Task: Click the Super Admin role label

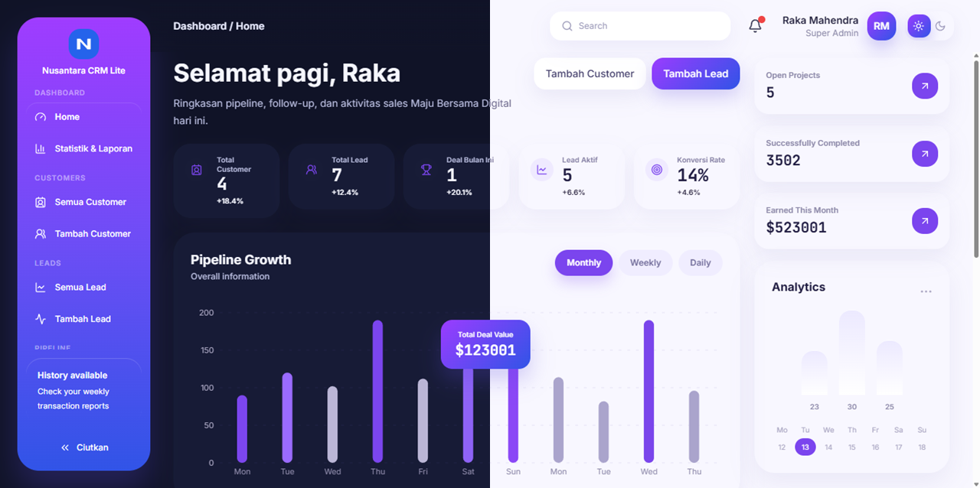Action: [x=831, y=34]
